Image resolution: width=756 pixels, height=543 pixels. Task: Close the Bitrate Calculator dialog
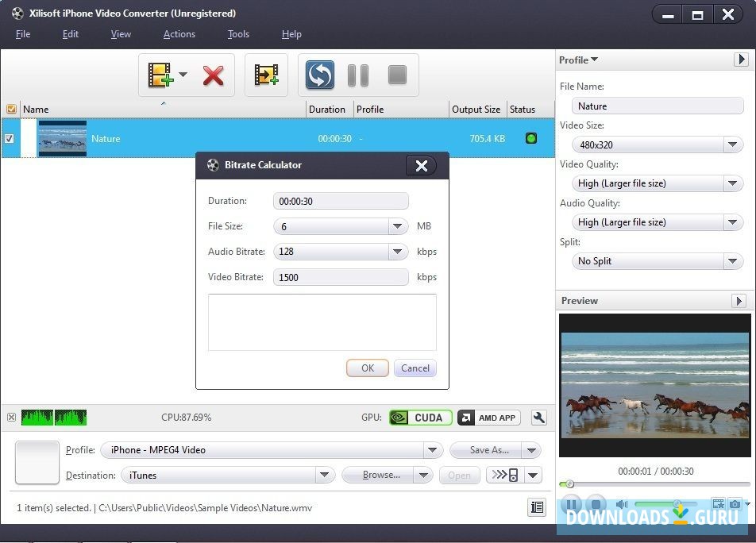tap(422, 166)
